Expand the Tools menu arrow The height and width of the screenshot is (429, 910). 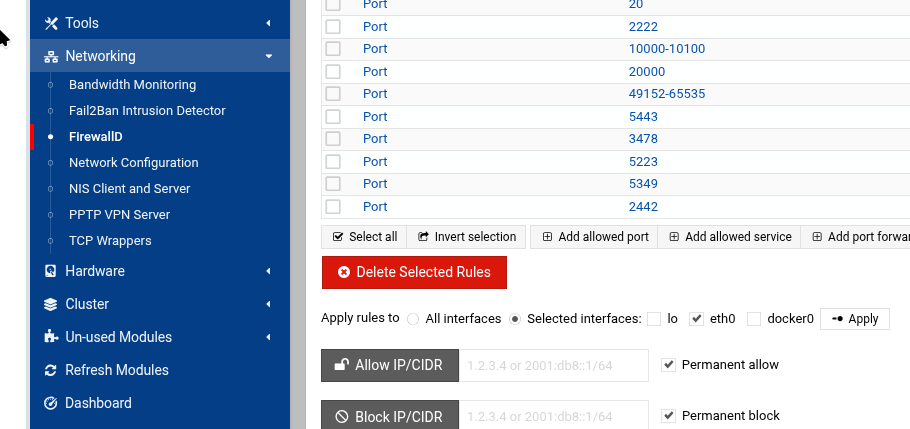click(x=268, y=23)
